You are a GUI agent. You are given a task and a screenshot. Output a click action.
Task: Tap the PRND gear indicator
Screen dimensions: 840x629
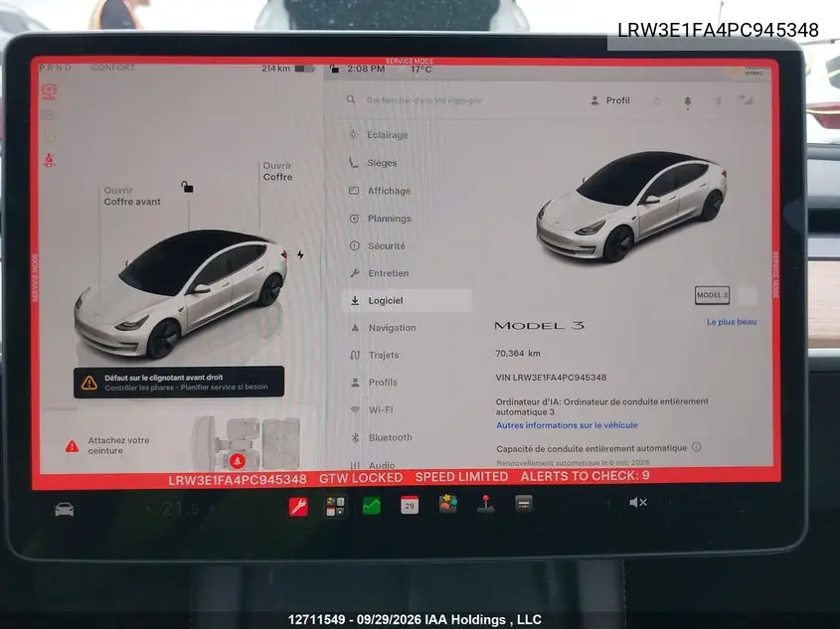(56, 68)
